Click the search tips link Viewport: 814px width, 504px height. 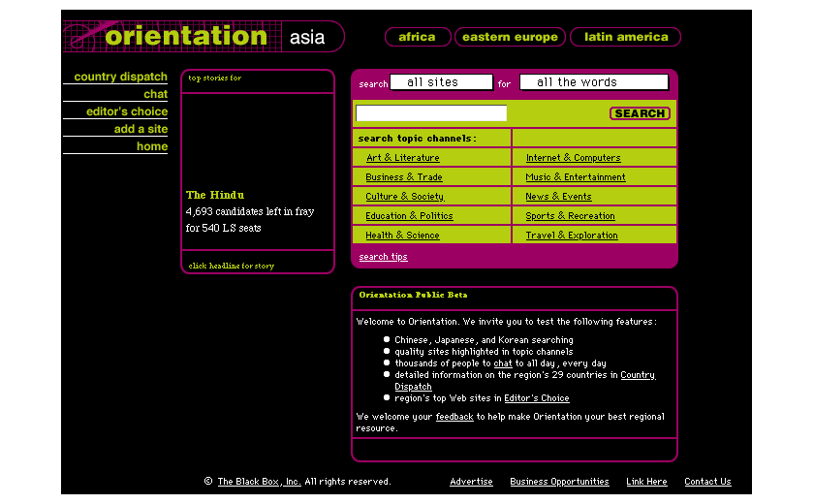pos(383,257)
